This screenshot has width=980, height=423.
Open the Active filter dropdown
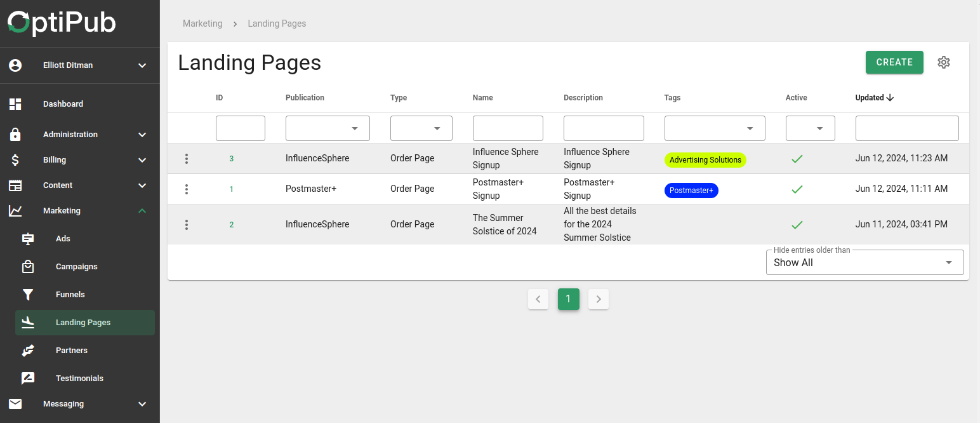tap(811, 128)
